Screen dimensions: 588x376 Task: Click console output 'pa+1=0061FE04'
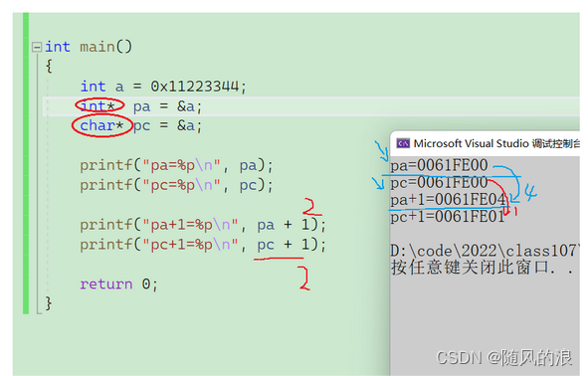point(448,199)
